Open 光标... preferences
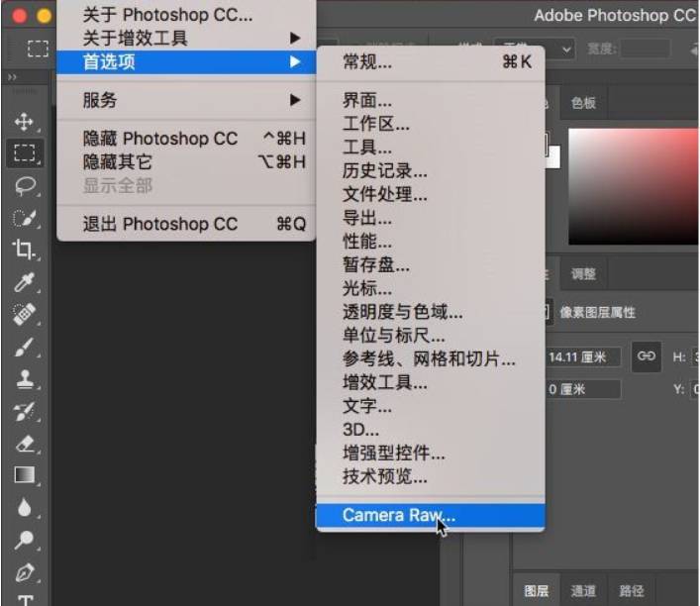700x606 pixels. coord(431,288)
